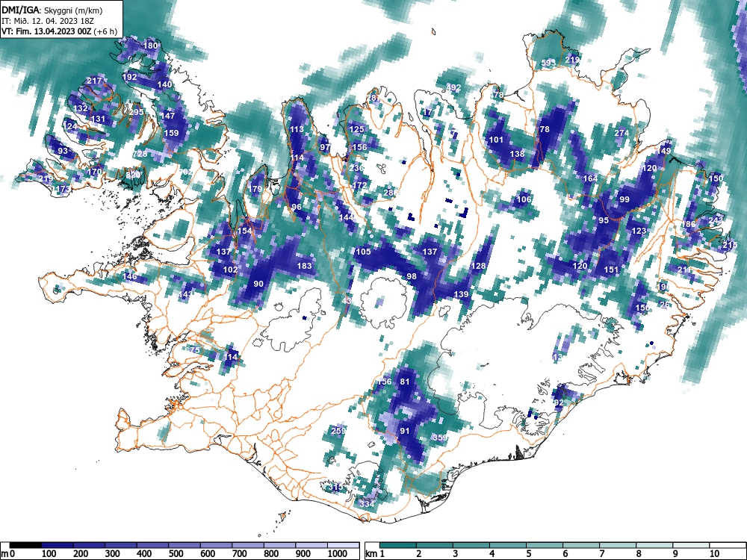This screenshot has height=560, width=747.
Task: Click the 10 tick on the kilometre legend
Action: point(713,554)
